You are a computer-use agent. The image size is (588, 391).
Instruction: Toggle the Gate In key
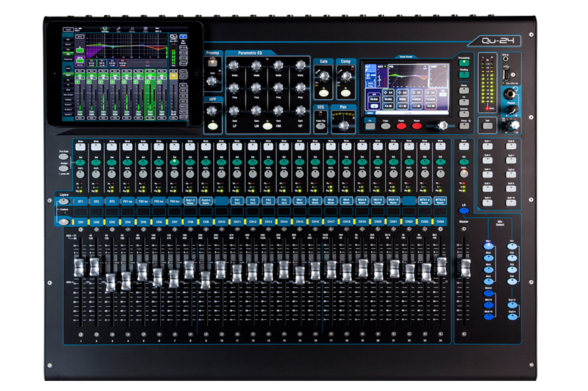pyautogui.click(x=324, y=93)
